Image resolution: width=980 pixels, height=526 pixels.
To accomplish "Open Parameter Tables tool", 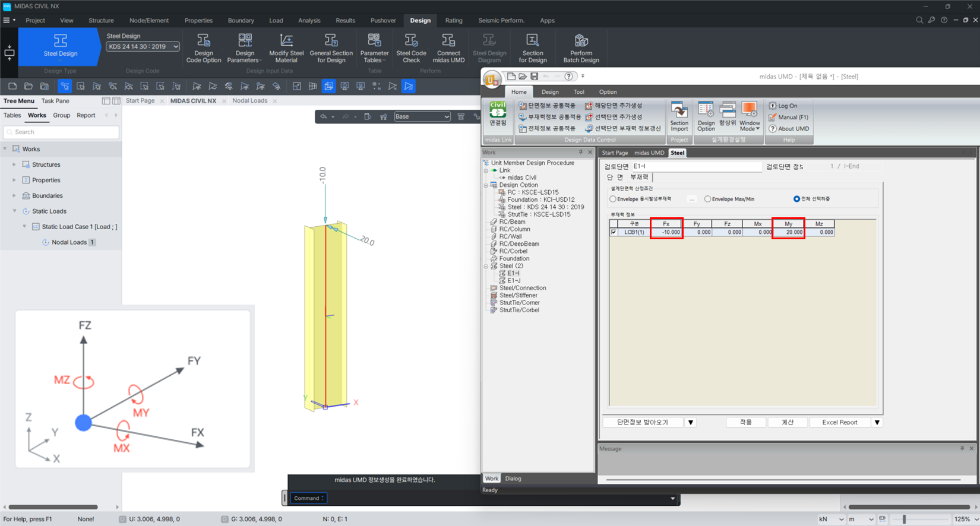I will click(374, 48).
